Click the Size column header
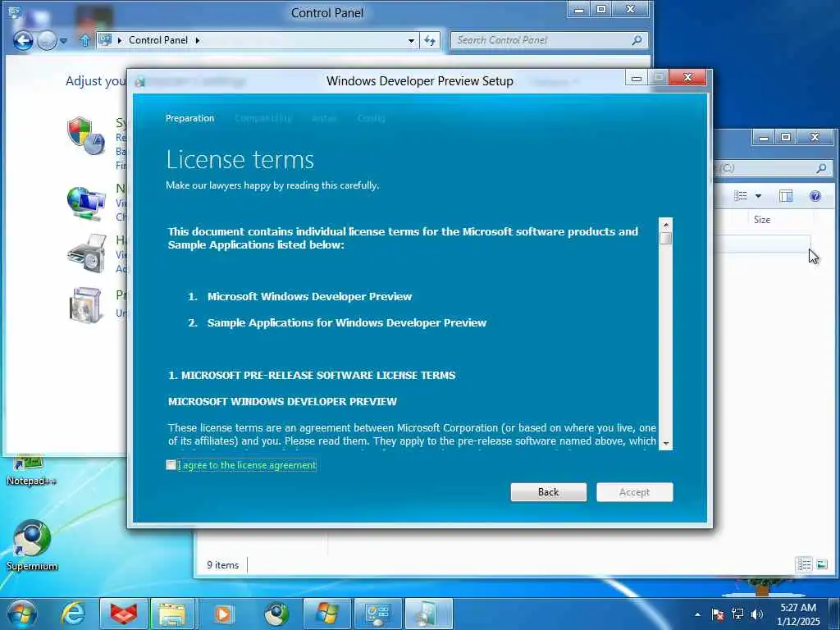Screen dimensions: 840x630 pos(762,220)
